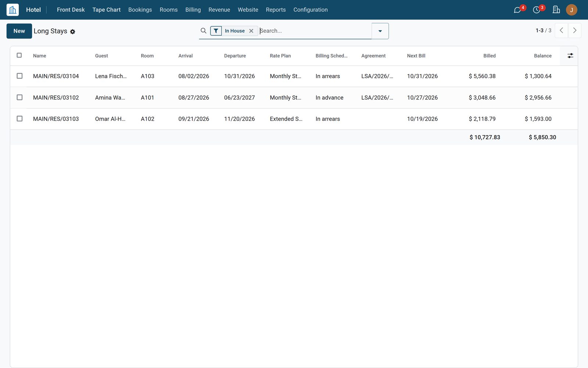Click the filter funnel icon
Screen dimensions: 588x368
pyautogui.click(x=216, y=31)
